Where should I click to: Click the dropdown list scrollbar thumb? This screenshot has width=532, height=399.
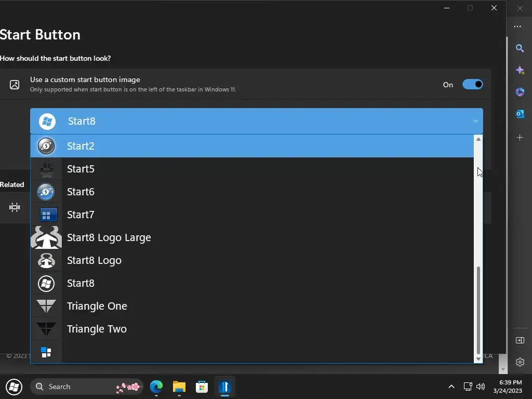[x=478, y=310]
